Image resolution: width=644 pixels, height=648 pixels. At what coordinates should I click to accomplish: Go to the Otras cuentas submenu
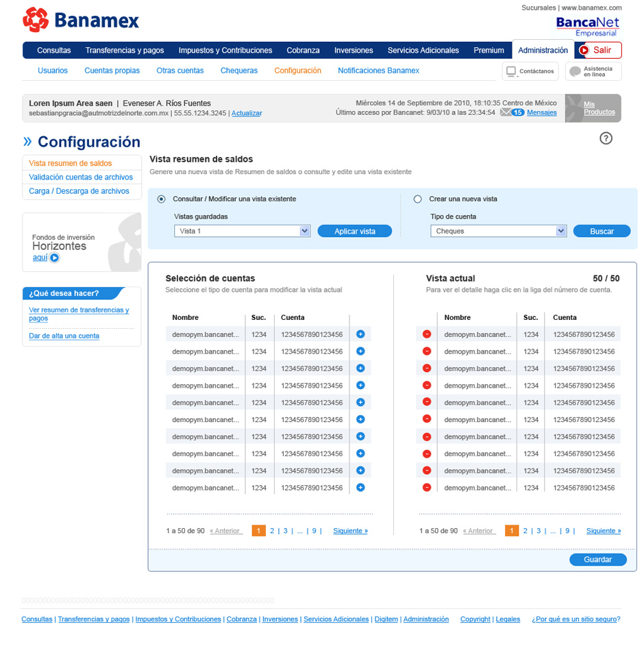click(x=179, y=71)
